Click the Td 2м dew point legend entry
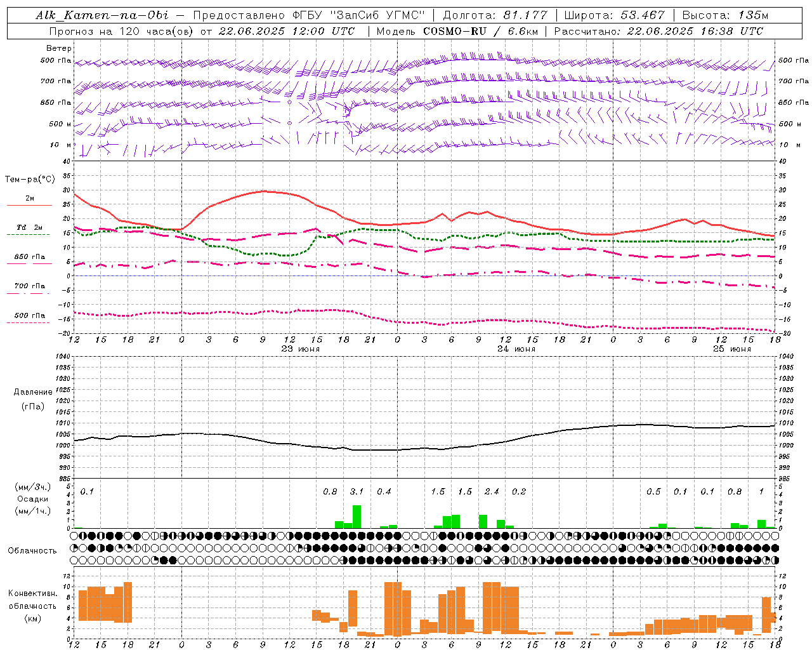Image resolution: width=812 pixels, height=650 pixels. point(30,227)
